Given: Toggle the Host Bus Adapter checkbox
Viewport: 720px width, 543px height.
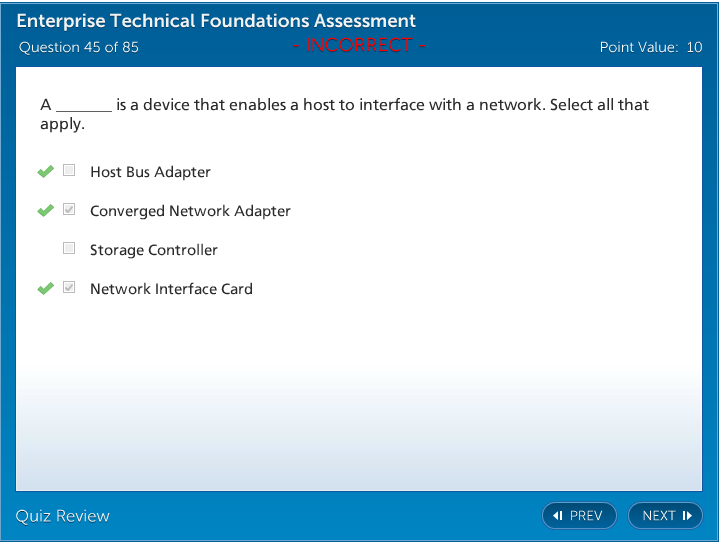Looking at the screenshot, I should tap(69, 171).
